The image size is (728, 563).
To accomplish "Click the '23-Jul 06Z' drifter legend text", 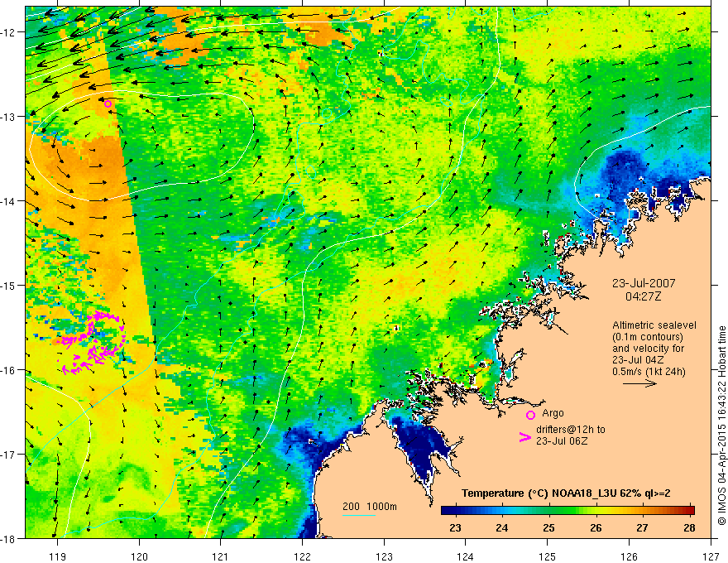I will [562, 440].
